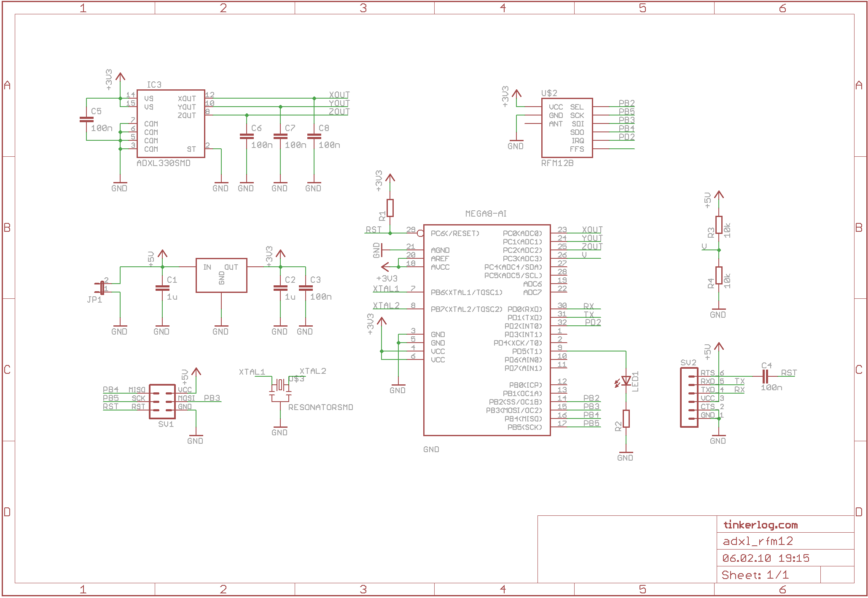Click the PC6(/RESET) pin label
Image resolution: width=868 pixels, height=598 pixels.
[455, 233]
